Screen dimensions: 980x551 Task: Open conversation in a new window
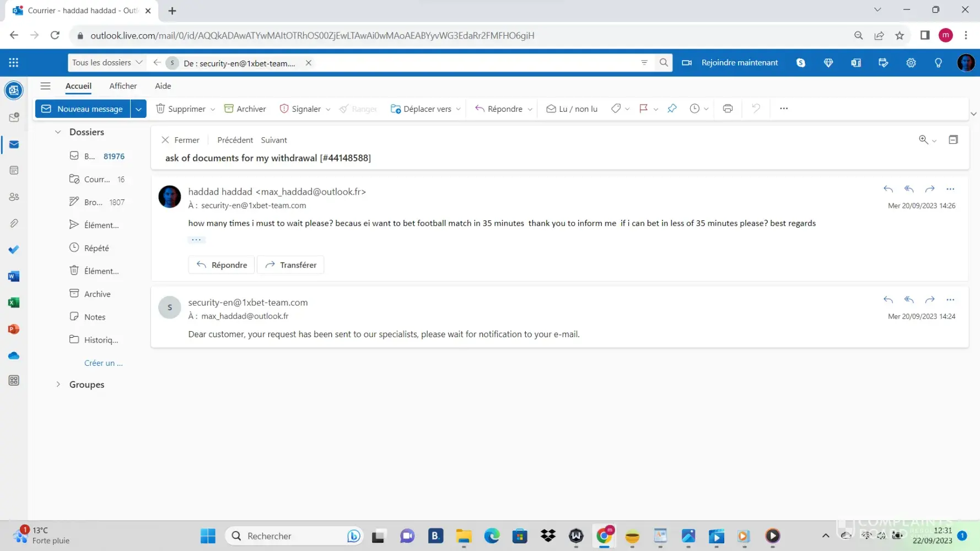pyautogui.click(x=953, y=140)
